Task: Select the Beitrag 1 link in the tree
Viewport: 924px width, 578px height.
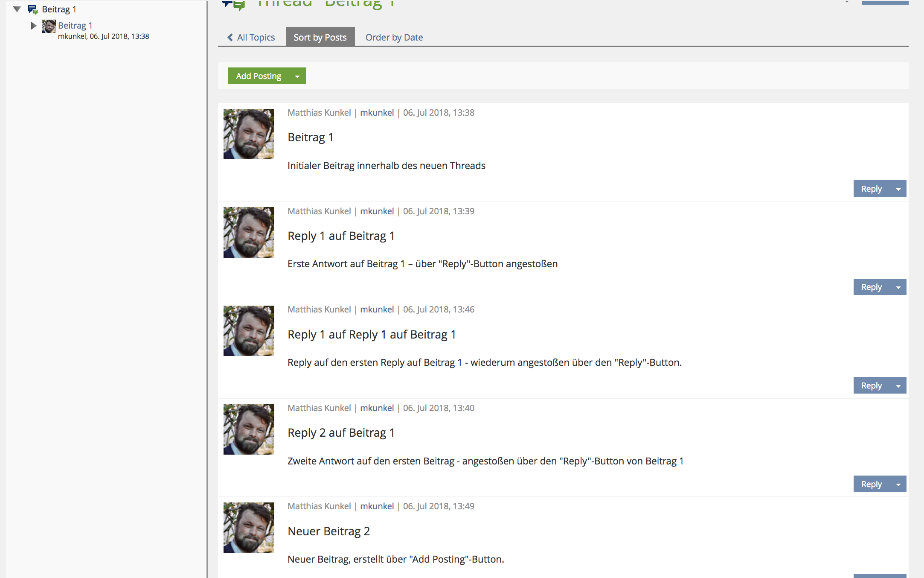Action: point(75,26)
